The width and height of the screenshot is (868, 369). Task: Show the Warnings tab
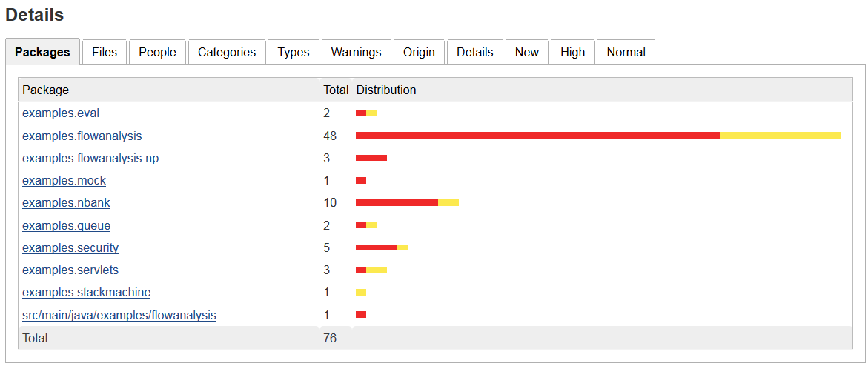tap(356, 52)
